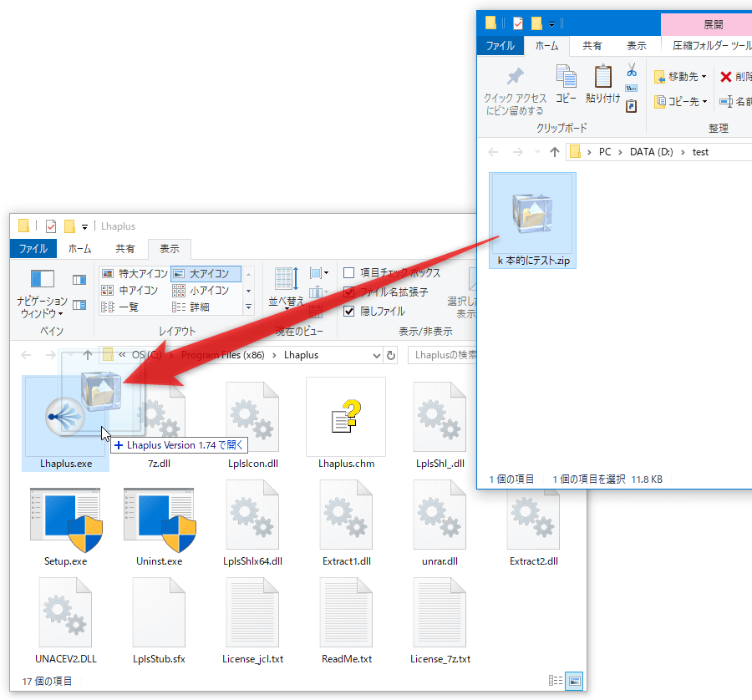The width and height of the screenshot is (752, 700).
Task: Select the 一覧 layout option
Action: [120, 307]
